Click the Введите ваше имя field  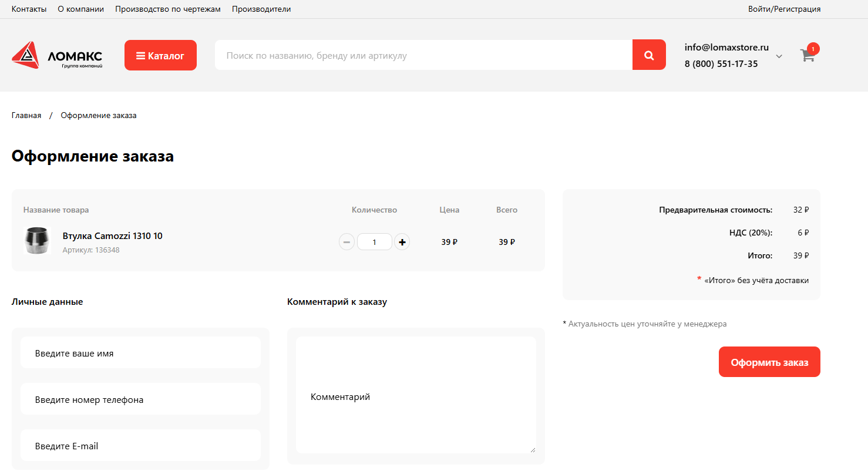[140, 353]
